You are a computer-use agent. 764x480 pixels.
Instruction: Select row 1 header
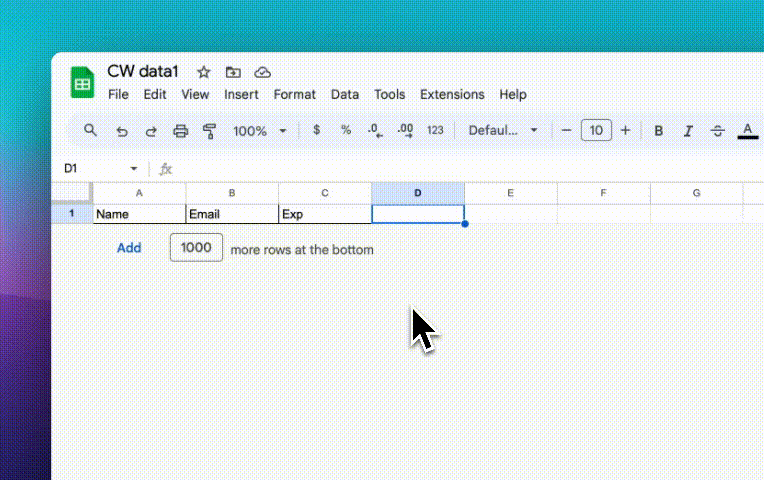[x=72, y=213]
